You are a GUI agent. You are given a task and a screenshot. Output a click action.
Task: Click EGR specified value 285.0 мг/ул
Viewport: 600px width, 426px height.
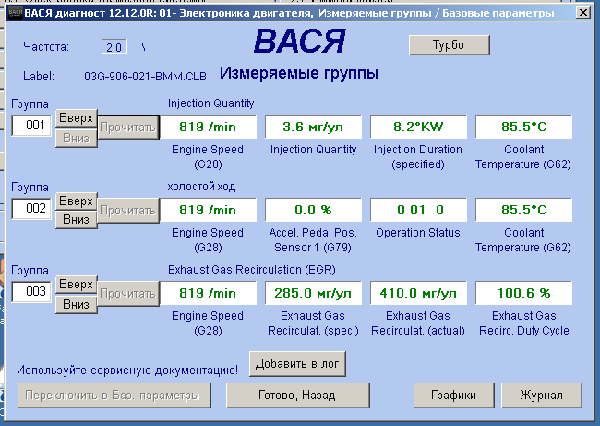[313, 293]
